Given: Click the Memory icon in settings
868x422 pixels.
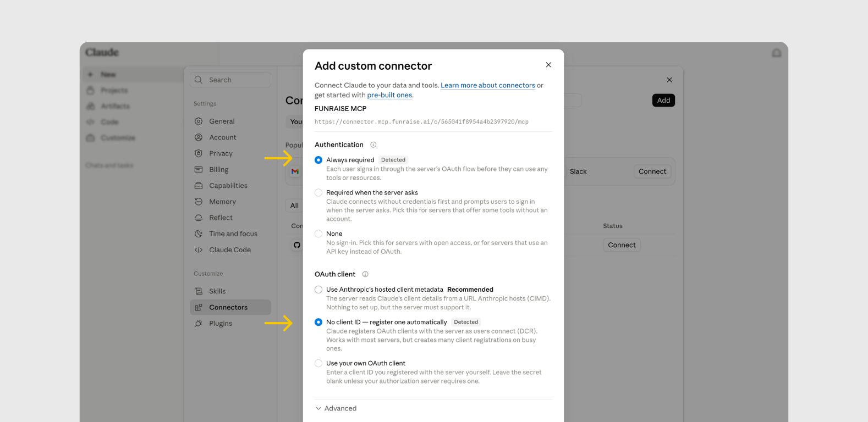Looking at the screenshot, I should click(199, 202).
